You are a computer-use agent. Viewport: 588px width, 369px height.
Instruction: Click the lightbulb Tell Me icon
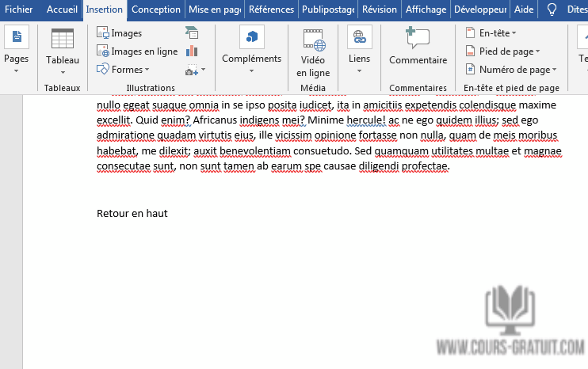pos(552,10)
